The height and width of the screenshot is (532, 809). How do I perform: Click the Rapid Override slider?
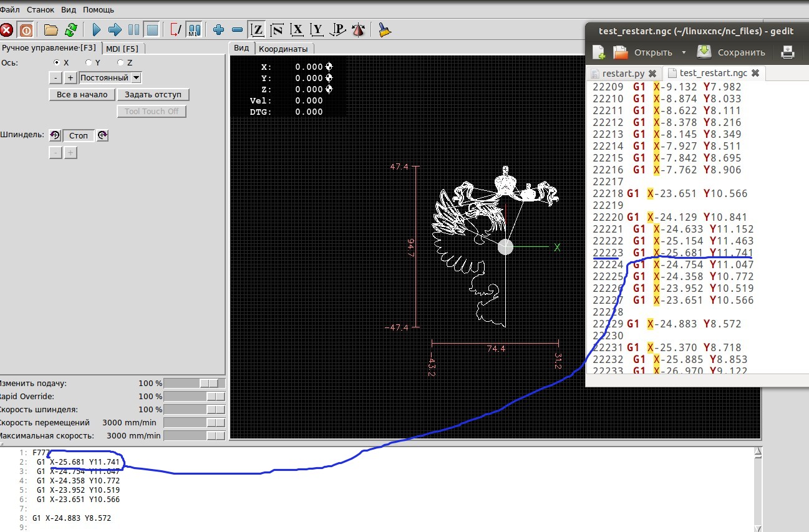click(194, 397)
